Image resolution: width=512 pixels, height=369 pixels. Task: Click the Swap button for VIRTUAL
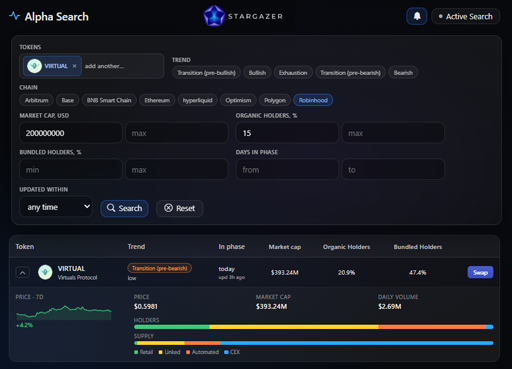(x=480, y=272)
